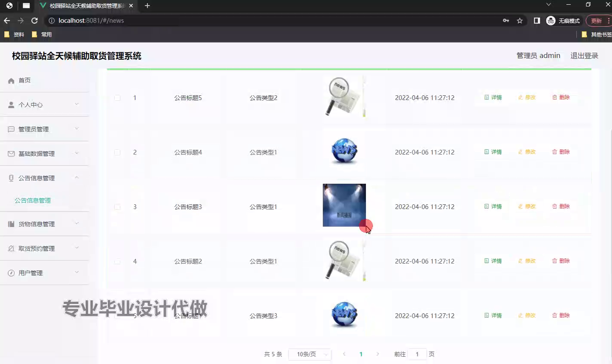Switch to the 校园驿站 browser tab
Viewport: 612px width, 364px height.
[86, 6]
